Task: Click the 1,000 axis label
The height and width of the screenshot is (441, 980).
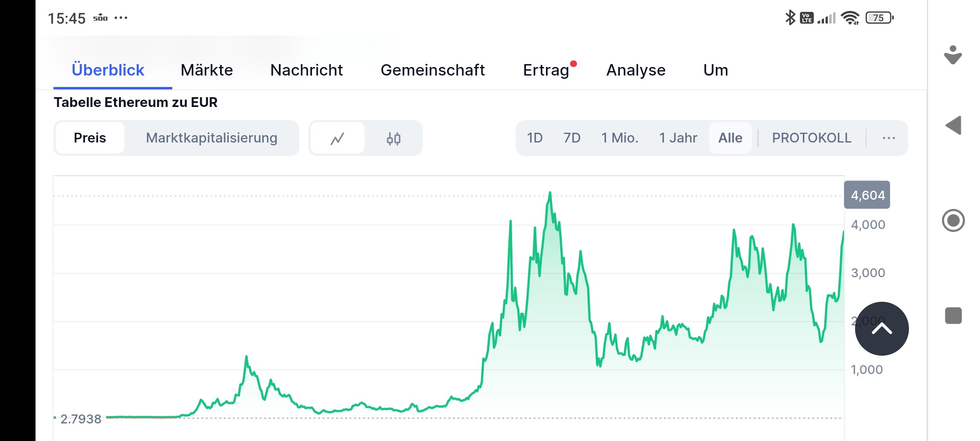Action: point(866,370)
